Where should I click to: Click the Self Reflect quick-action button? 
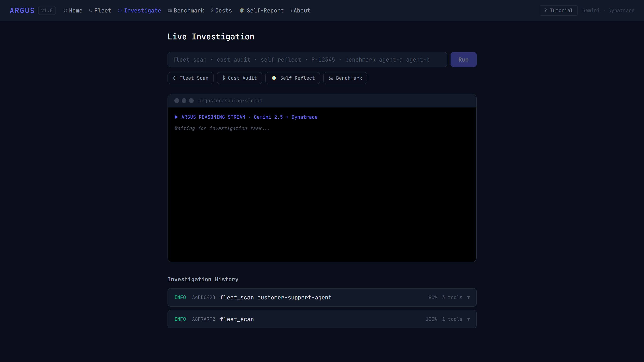point(293,78)
